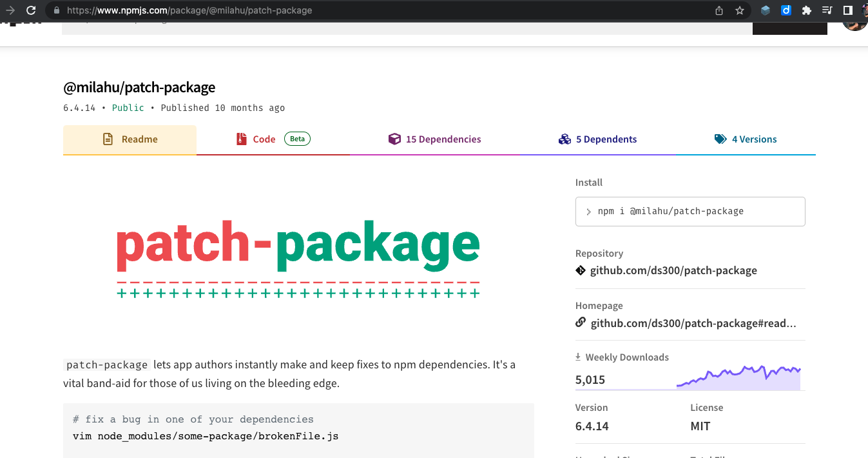Click the homepage chain link icon
This screenshot has height=458, width=868.
point(581,323)
